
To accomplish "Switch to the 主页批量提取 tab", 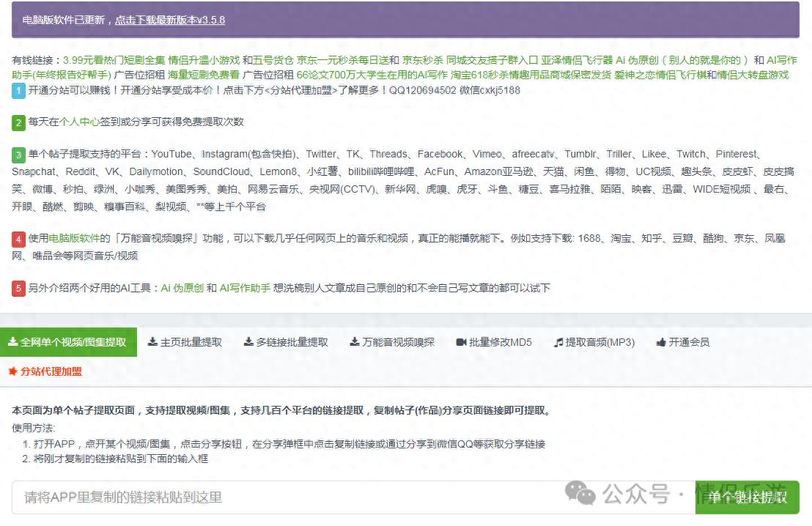I will click(x=185, y=342).
